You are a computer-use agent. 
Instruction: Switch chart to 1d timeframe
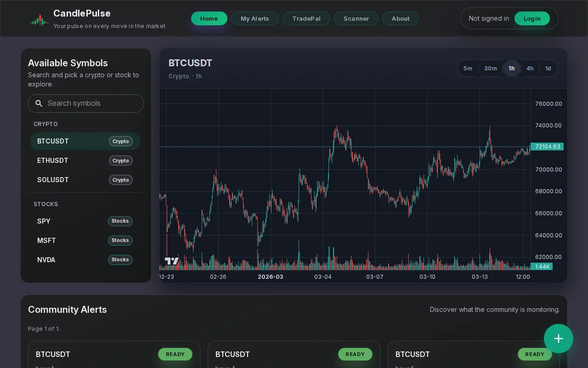(x=548, y=68)
